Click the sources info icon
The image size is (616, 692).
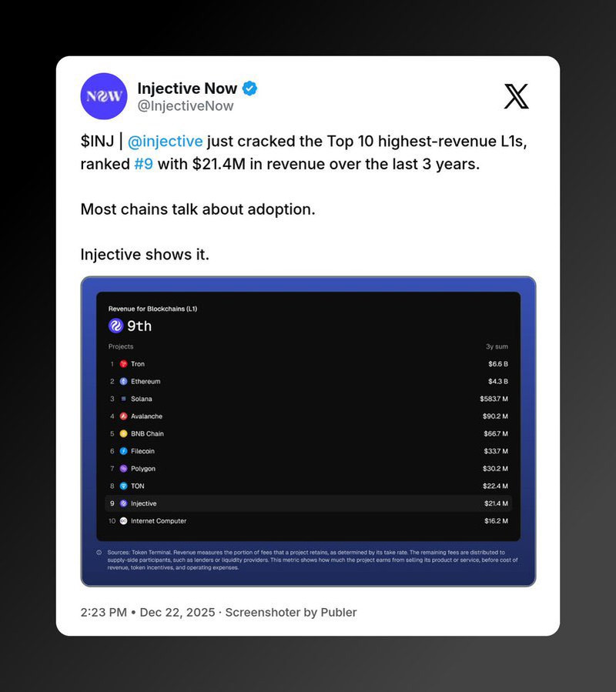tap(99, 553)
